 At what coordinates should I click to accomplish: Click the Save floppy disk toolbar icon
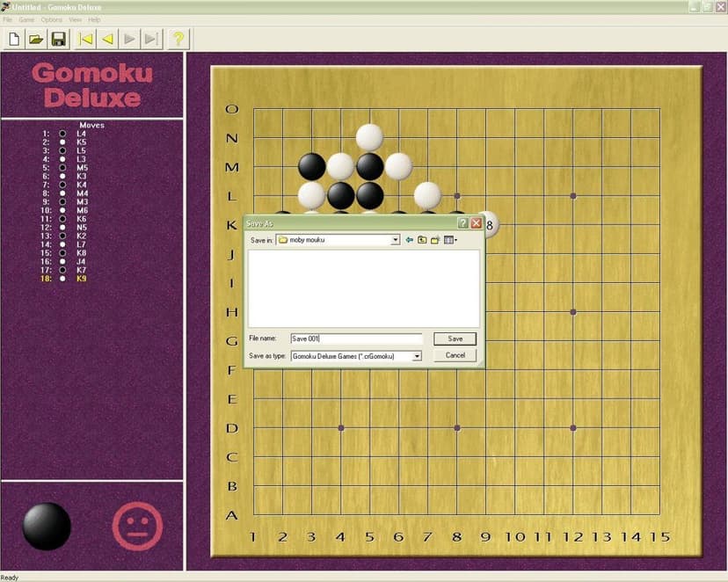tap(59, 39)
